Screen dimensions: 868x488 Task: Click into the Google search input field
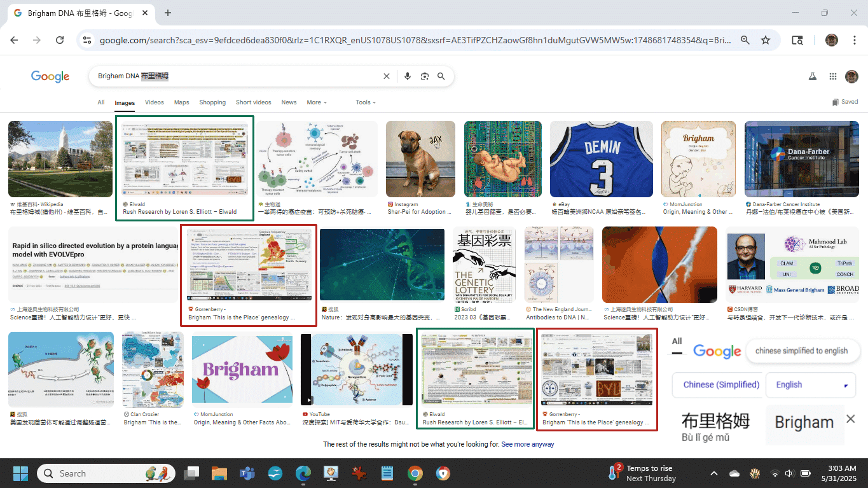click(x=238, y=76)
